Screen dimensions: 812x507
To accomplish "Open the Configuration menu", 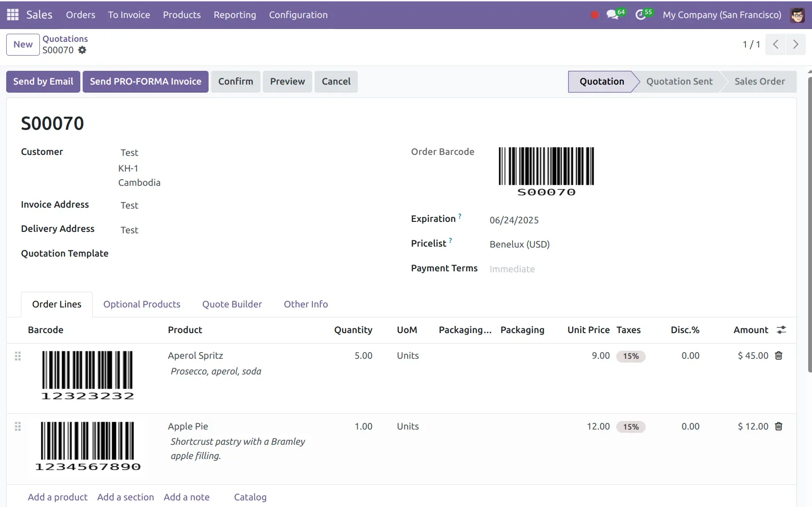I will click(x=298, y=15).
